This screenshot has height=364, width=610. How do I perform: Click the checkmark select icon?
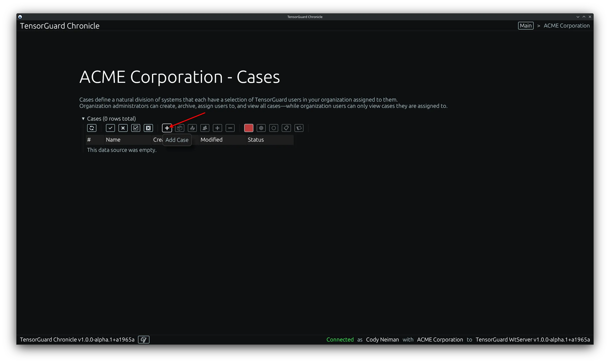[x=110, y=128]
